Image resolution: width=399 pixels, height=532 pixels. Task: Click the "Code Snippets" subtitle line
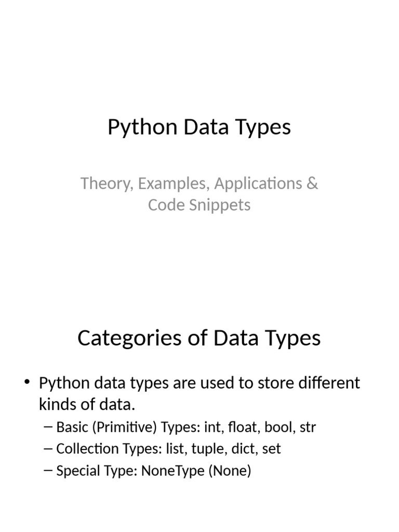tap(199, 205)
